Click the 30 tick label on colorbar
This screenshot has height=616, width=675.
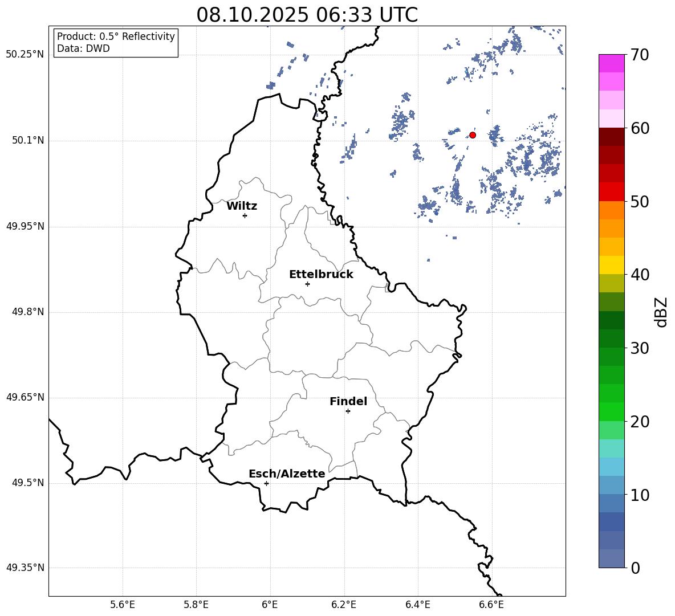tap(640, 348)
